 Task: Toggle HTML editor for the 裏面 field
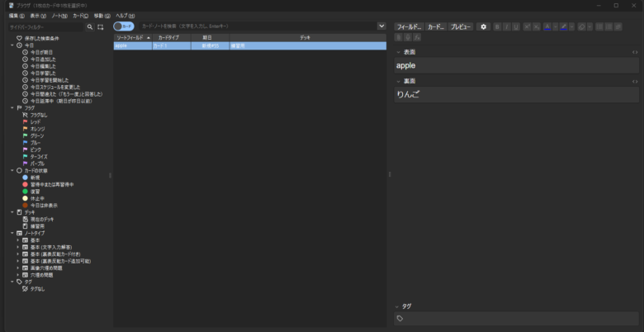tap(634, 82)
